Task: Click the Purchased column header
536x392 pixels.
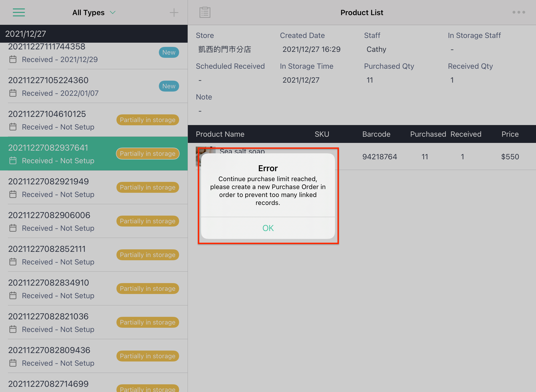Action: pos(428,134)
